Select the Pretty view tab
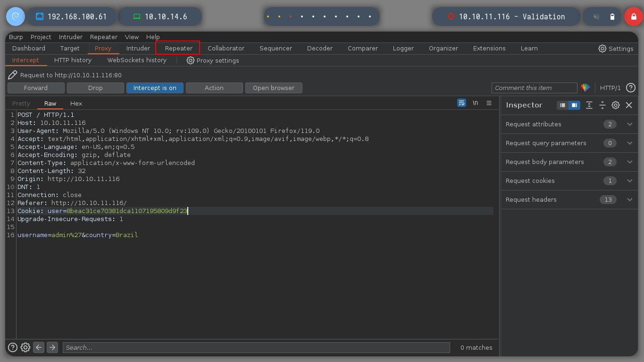This screenshot has width=644, height=362. pos(21,103)
